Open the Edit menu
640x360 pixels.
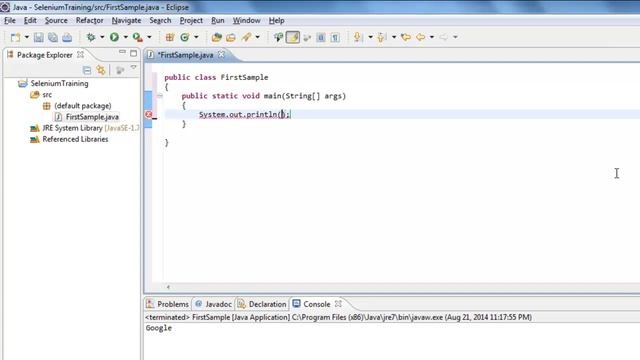(30, 20)
